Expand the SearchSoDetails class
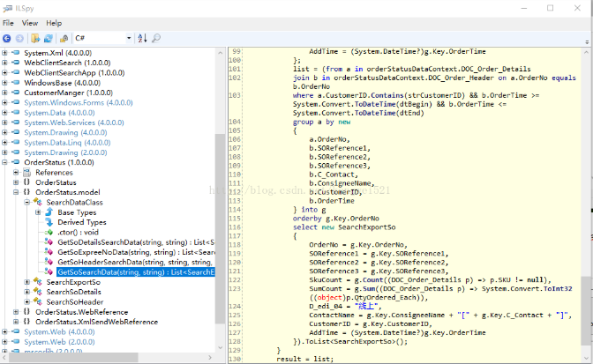 click(x=26, y=292)
